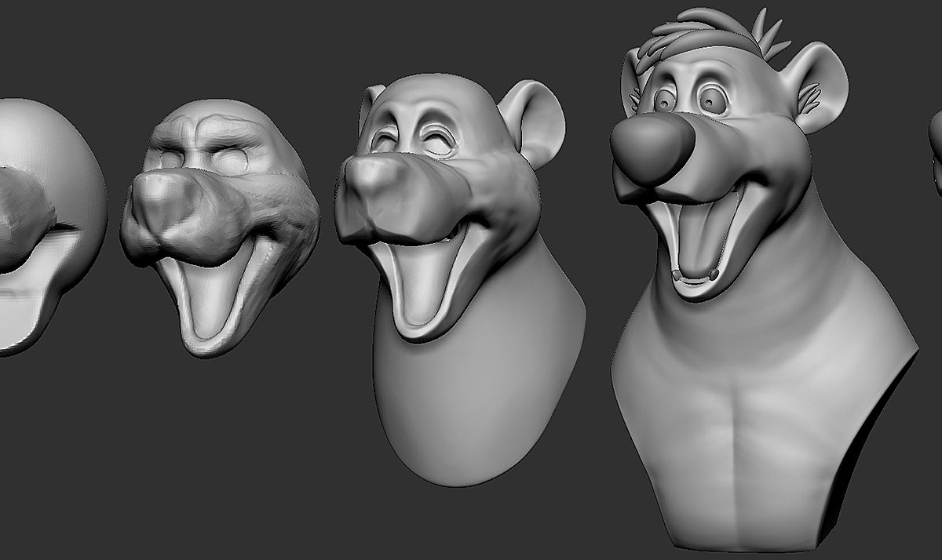The height and width of the screenshot is (560, 942).
Task: Select the rough sculpt head without ears
Action: pyautogui.click(x=220, y=227)
